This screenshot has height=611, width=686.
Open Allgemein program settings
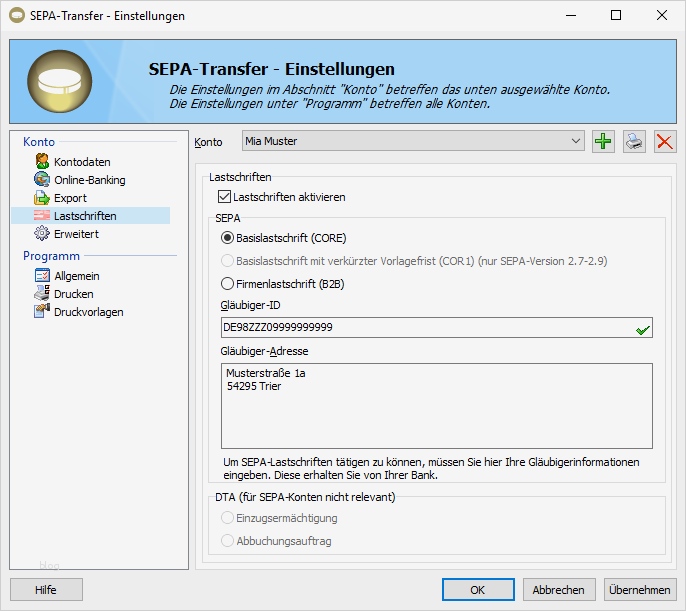click(77, 276)
